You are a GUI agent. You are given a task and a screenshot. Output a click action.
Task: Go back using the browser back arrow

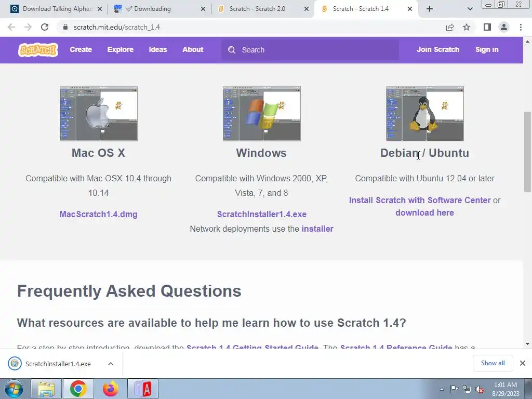(11, 27)
